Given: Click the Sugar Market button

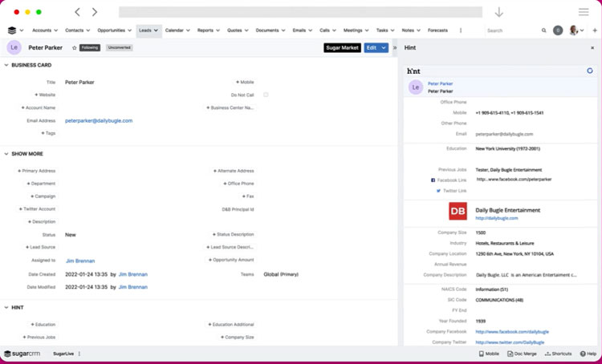Looking at the screenshot, I should pyautogui.click(x=342, y=48).
